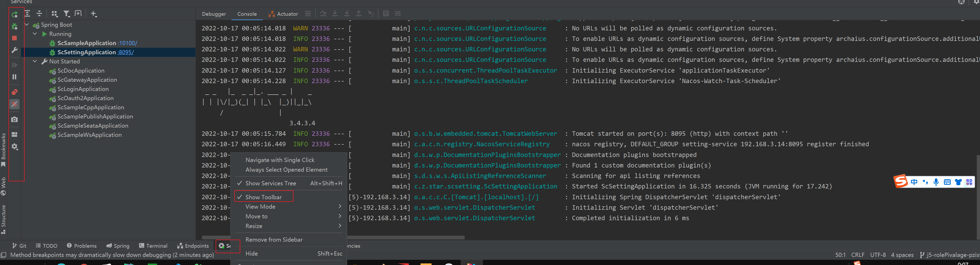The height and width of the screenshot is (265, 980).
Task: Choose Hide in the context menu
Action: (289, 253)
